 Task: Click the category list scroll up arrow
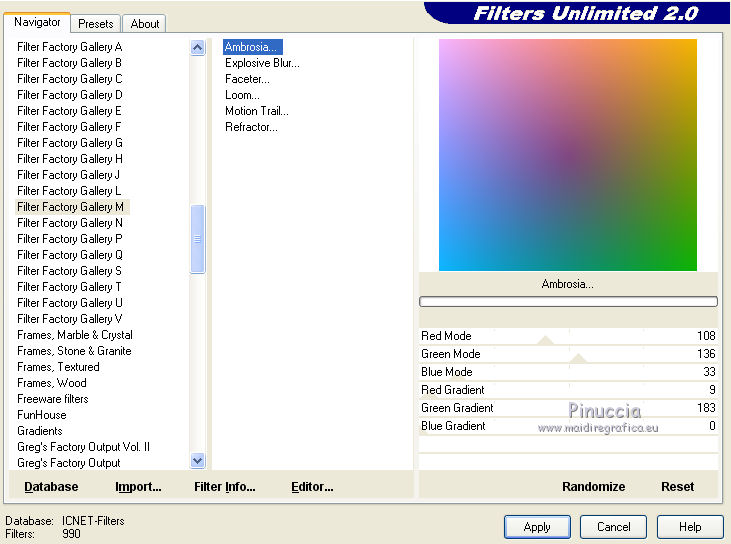198,48
